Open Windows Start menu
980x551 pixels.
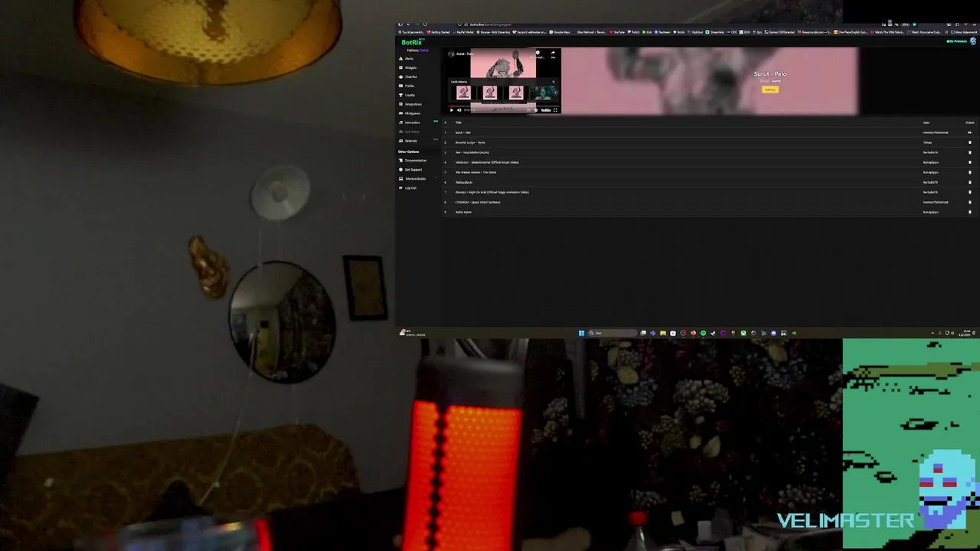point(581,333)
